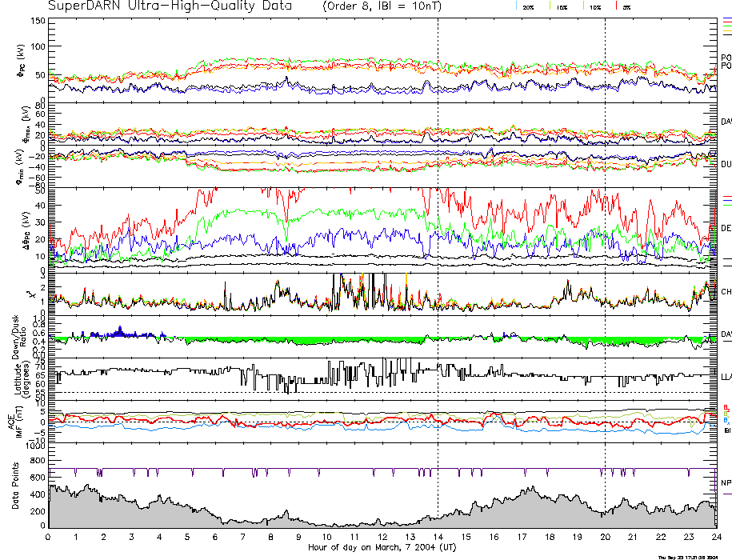
Task: Click hour 12 on the time axis
Action: pos(382,537)
